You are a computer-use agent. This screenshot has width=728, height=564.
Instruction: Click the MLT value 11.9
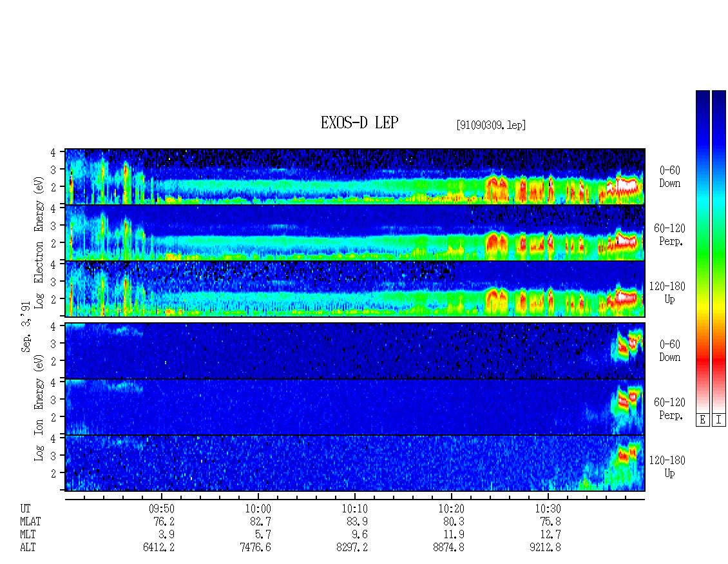(454, 535)
